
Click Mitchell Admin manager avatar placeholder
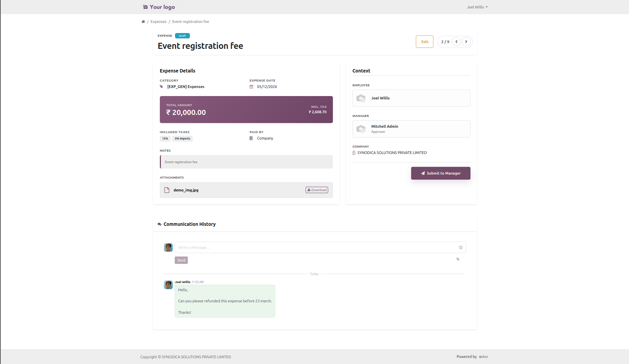[x=361, y=129]
